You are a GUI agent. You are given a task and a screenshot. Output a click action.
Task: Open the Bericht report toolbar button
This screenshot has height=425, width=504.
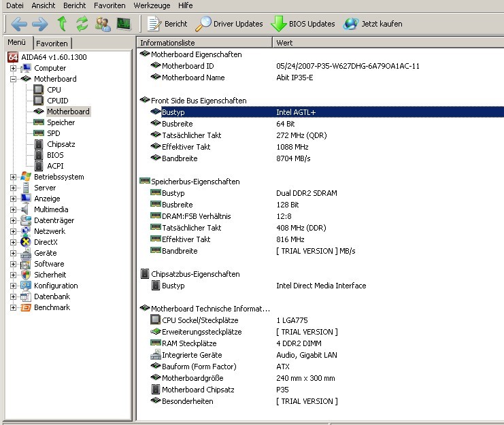[x=167, y=24]
